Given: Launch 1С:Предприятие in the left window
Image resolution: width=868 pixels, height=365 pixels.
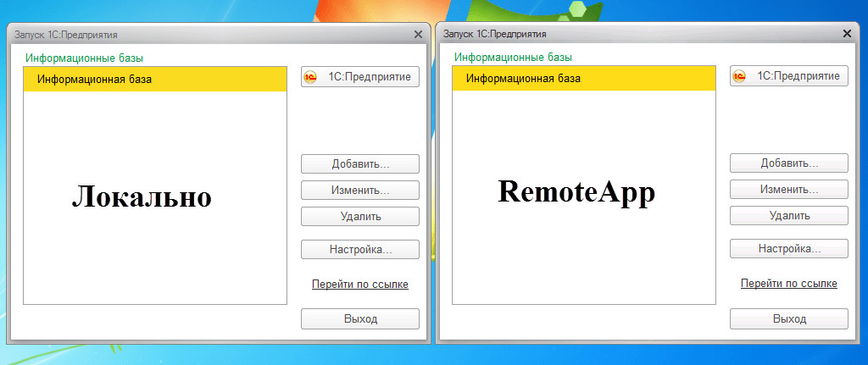Looking at the screenshot, I should (360, 77).
